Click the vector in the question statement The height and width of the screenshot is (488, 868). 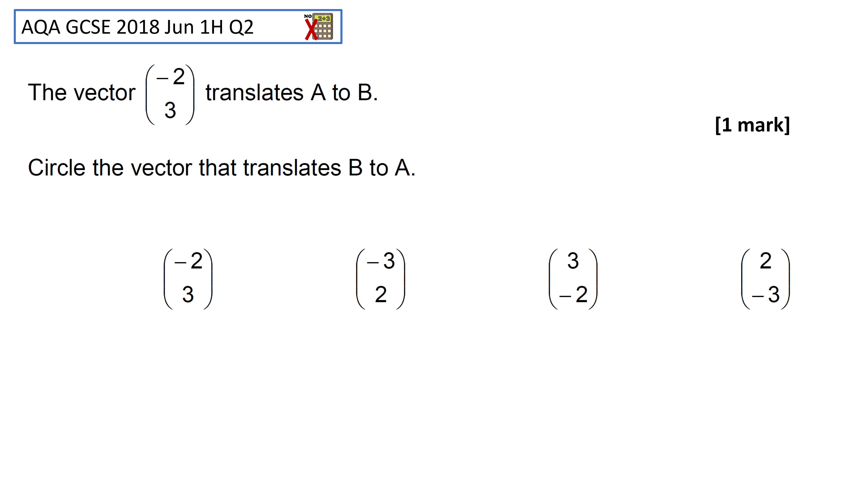170,95
